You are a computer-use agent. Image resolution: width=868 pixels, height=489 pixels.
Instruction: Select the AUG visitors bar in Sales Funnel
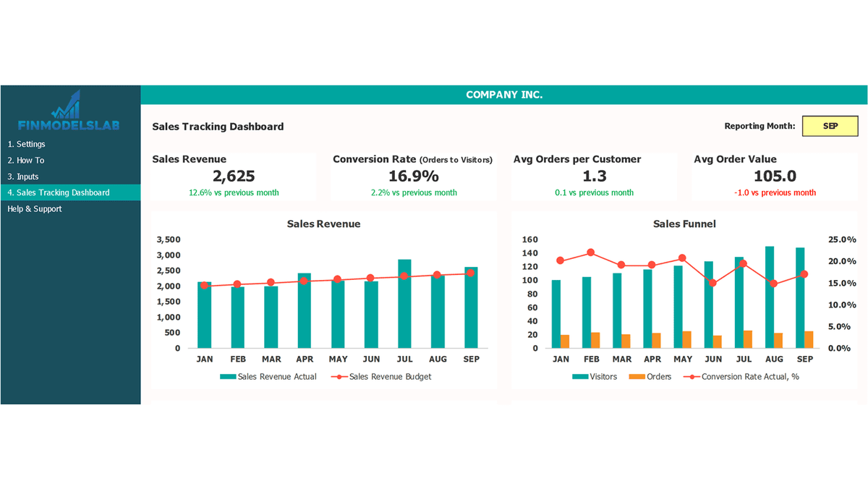pos(770,297)
